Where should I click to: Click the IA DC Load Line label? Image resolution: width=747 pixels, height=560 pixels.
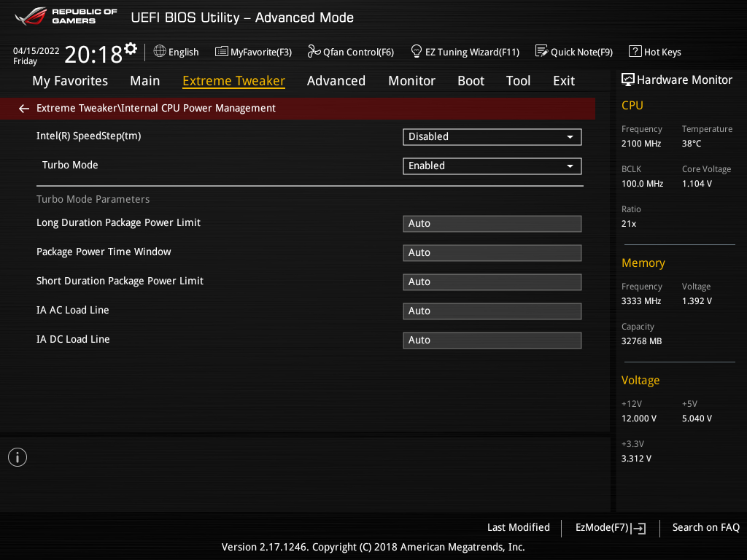(73, 340)
